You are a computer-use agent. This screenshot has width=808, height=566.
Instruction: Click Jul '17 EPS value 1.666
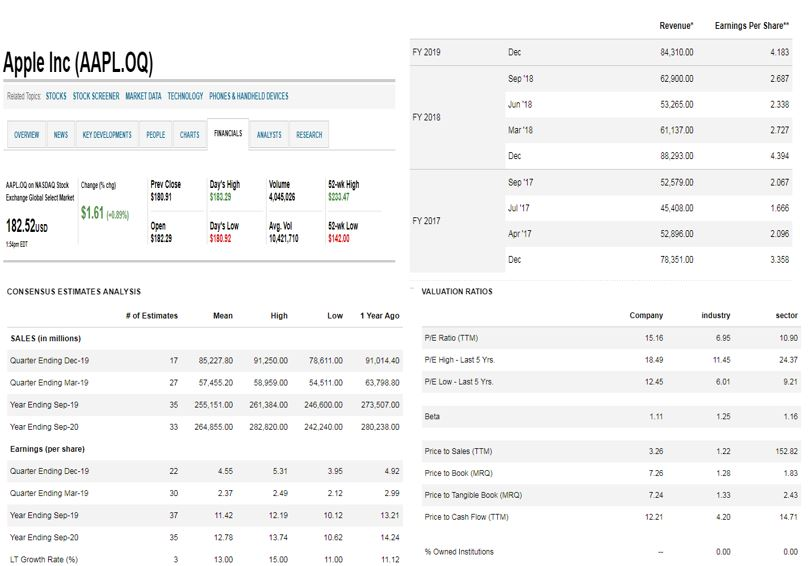click(779, 208)
